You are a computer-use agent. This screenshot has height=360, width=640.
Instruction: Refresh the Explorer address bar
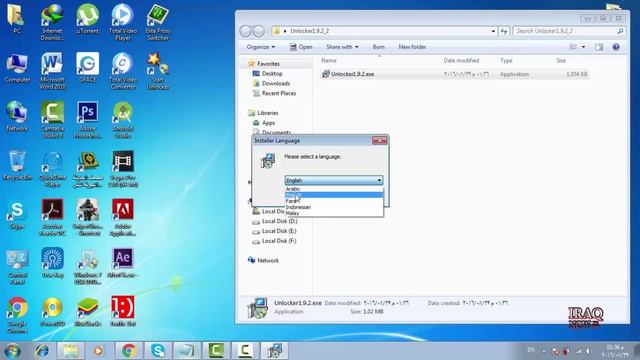coord(504,31)
